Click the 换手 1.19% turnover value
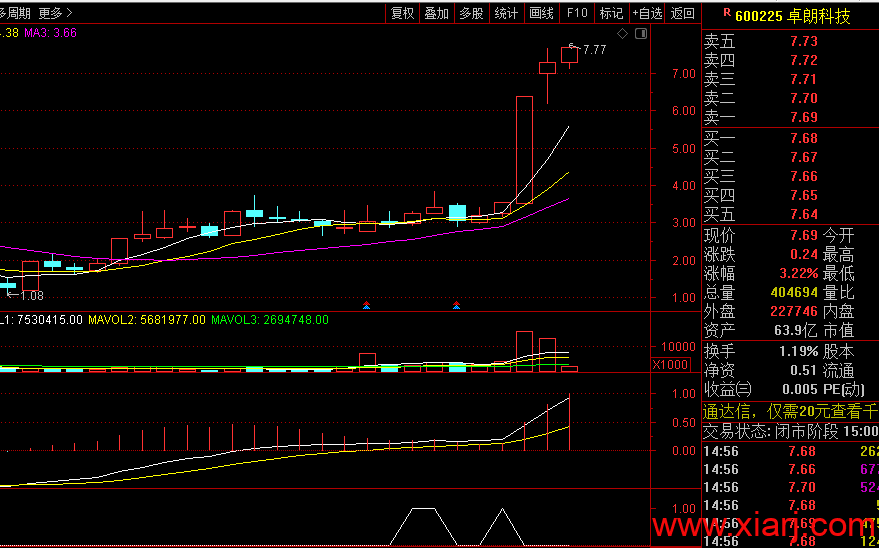Viewport: 879px width, 548px height. pyautogui.click(x=799, y=351)
